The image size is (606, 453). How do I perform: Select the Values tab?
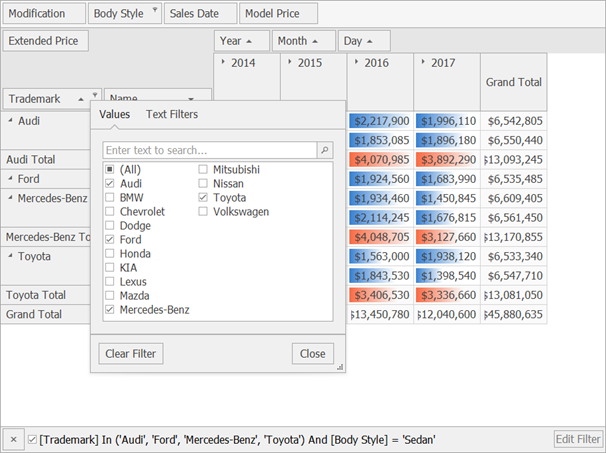pyautogui.click(x=116, y=114)
